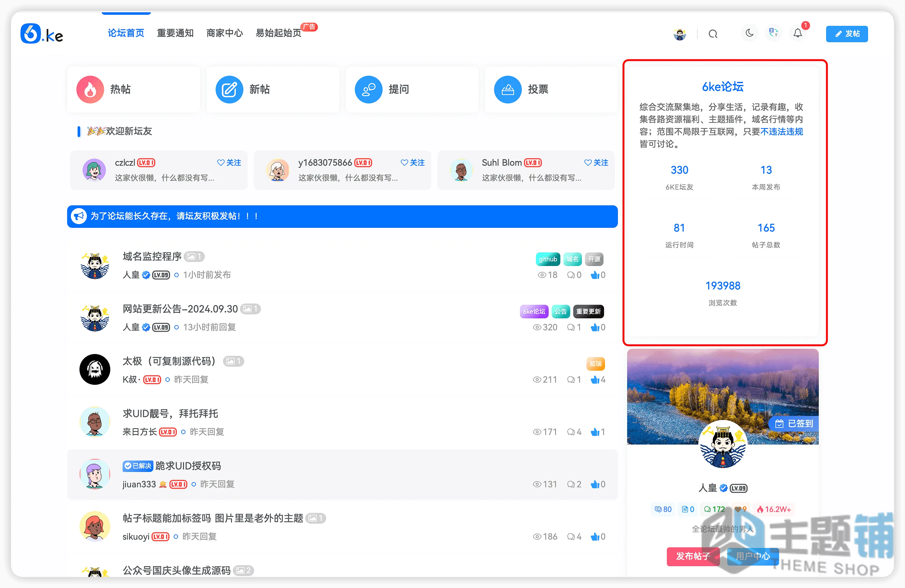Image resolution: width=905 pixels, height=588 pixels.
Task: Follow user y1683075866
Action: click(x=412, y=163)
